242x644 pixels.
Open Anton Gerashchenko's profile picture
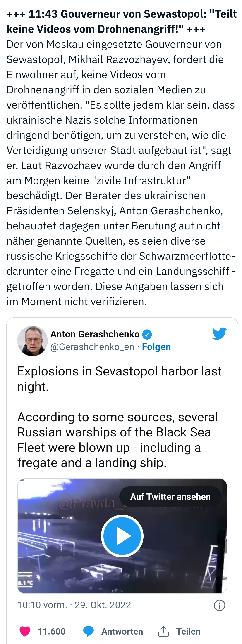[32, 341]
